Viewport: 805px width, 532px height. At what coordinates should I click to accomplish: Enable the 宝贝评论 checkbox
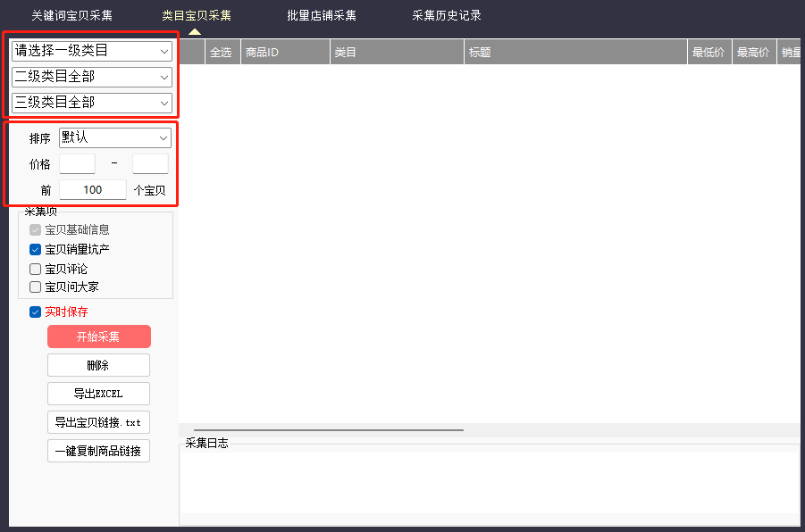[35, 269]
